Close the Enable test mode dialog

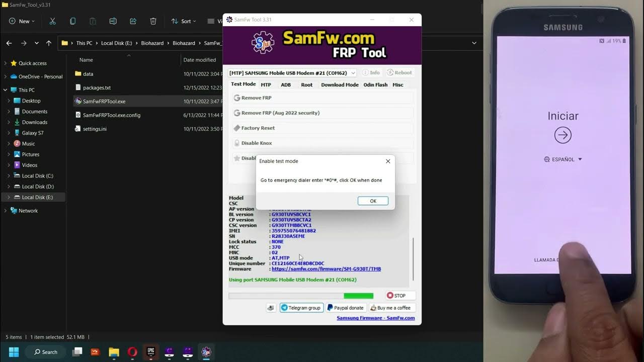388,161
